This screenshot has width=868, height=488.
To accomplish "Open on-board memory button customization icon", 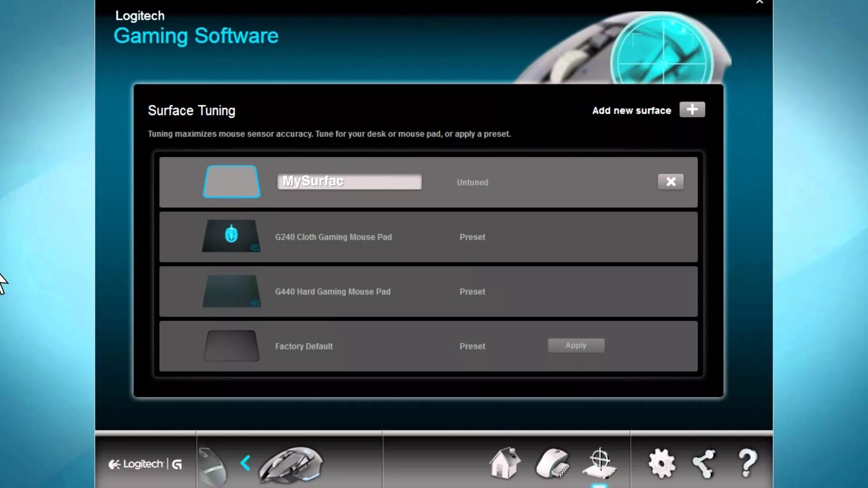I will coord(552,463).
